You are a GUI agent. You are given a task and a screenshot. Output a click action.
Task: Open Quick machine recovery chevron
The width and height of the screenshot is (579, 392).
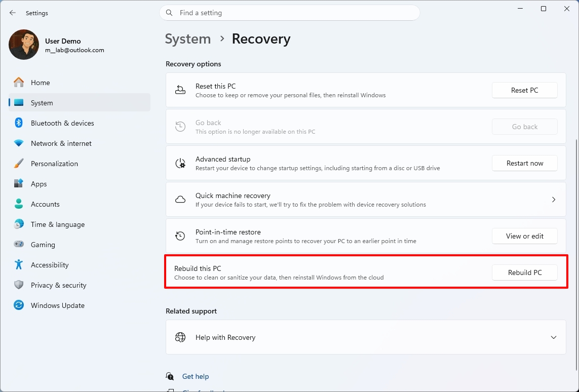tap(554, 200)
